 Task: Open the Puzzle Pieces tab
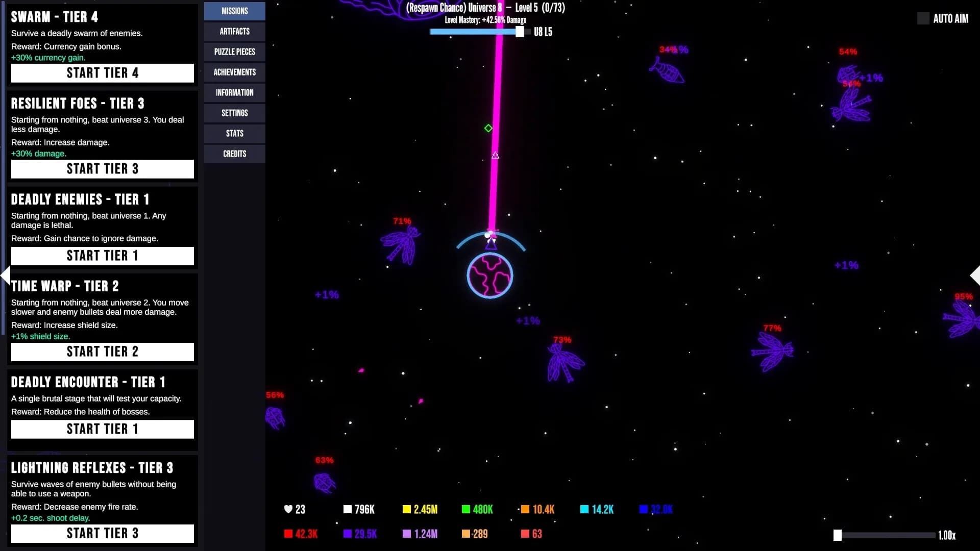[x=235, y=52]
